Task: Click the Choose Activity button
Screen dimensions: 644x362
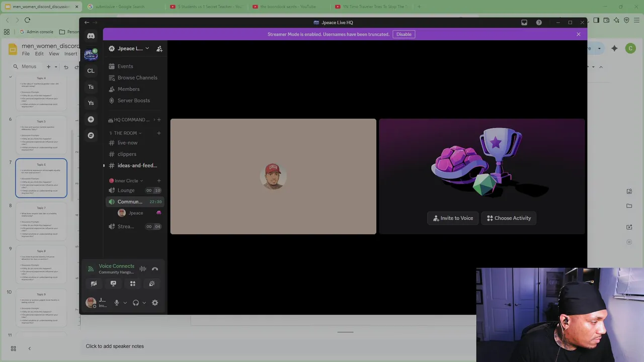Action: [x=509, y=218]
